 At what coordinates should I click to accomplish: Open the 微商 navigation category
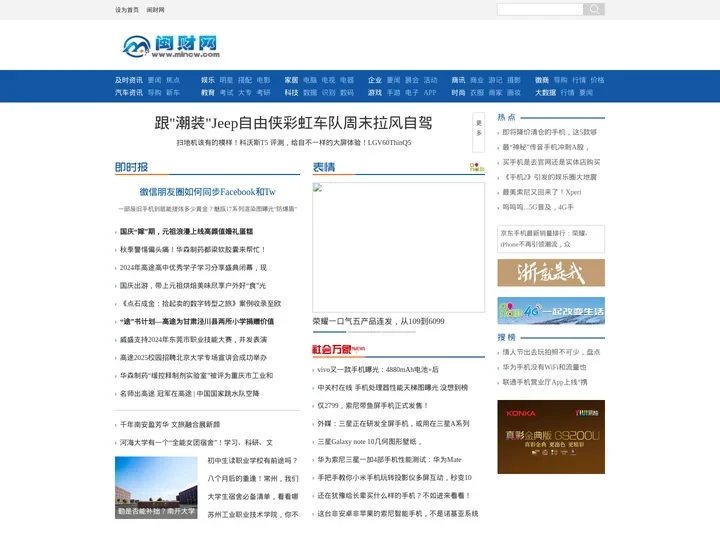pos(542,80)
